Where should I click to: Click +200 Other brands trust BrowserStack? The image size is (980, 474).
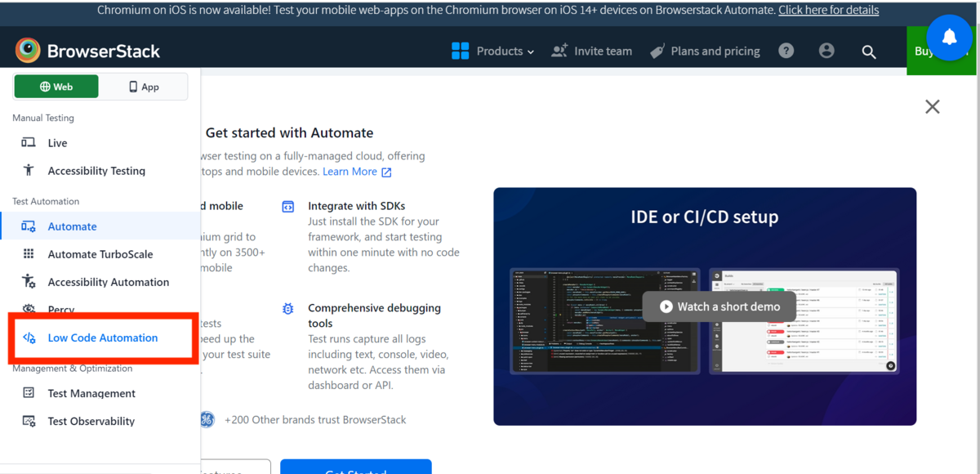(315, 419)
